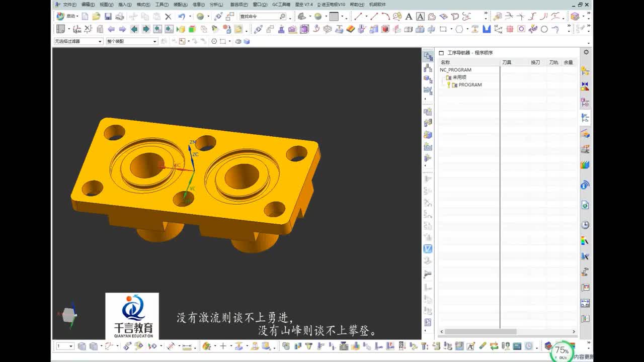Open the history clock sidebar icon
Image resolution: width=644 pixels, height=362 pixels.
585,225
